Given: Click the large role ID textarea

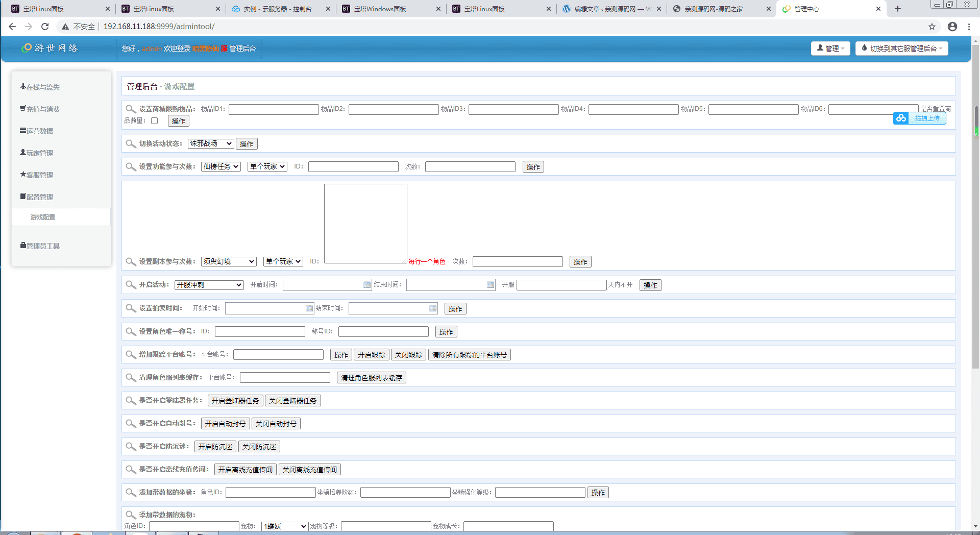Looking at the screenshot, I should click(365, 224).
